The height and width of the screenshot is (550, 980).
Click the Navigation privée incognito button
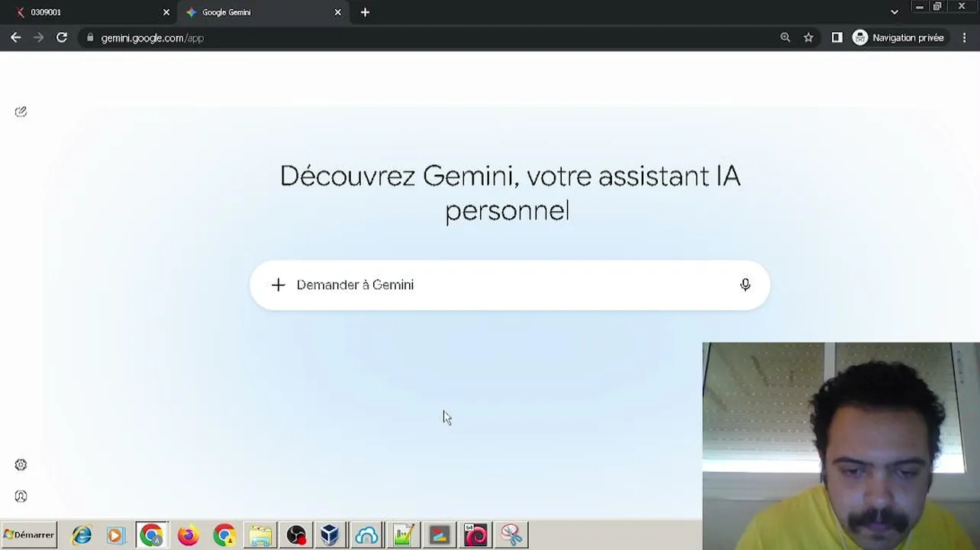click(x=898, y=37)
